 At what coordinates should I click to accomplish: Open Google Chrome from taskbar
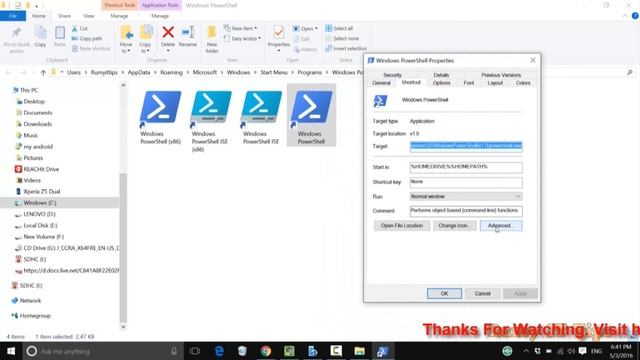click(266, 351)
